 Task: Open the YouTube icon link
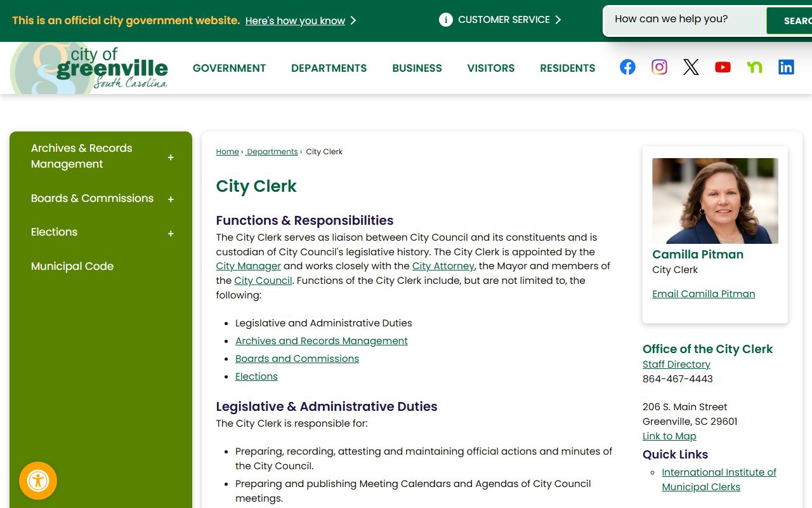pyautogui.click(x=723, y=67)
